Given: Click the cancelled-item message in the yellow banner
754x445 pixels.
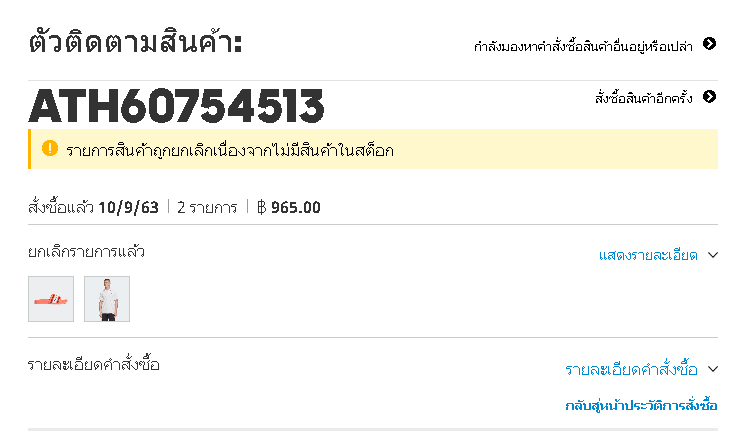Looking at the screenshot, I should coord(230,151).
